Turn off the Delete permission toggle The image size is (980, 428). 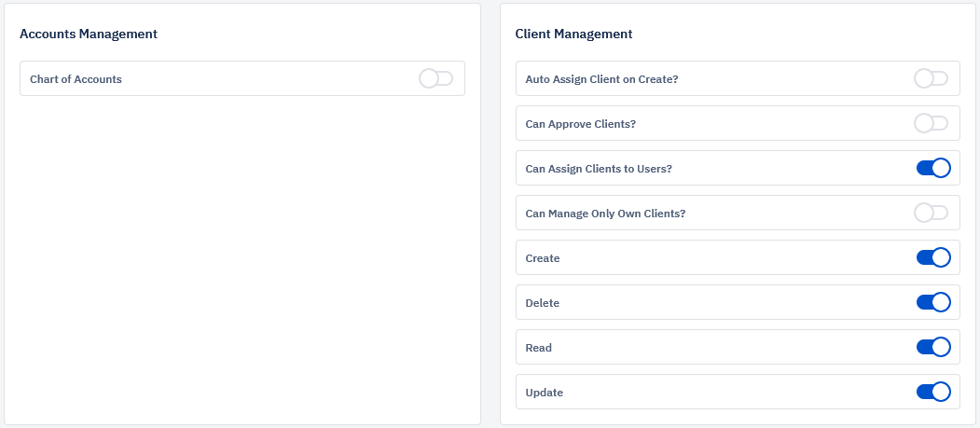(x=933, y=302)
